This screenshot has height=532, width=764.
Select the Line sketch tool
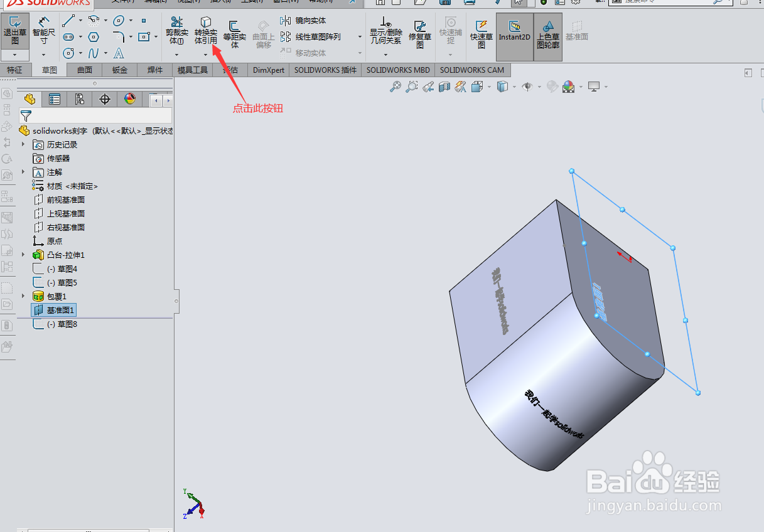click(68, 21)
